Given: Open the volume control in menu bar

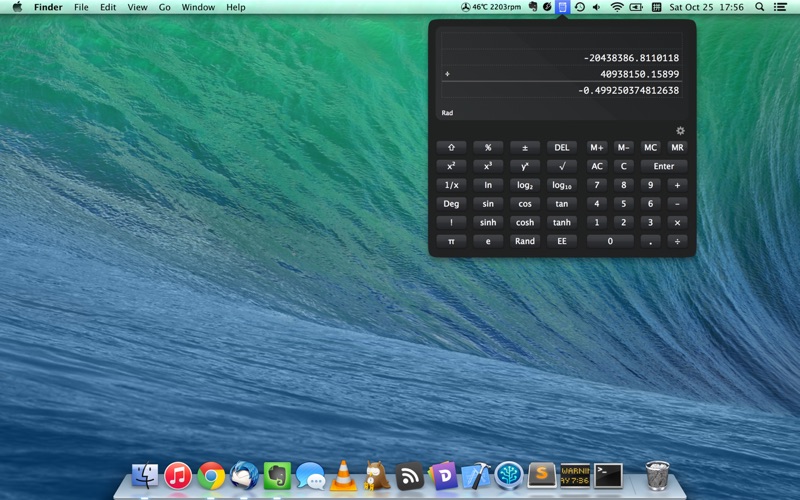Looking at the screenshot, I should coord(596,7).
